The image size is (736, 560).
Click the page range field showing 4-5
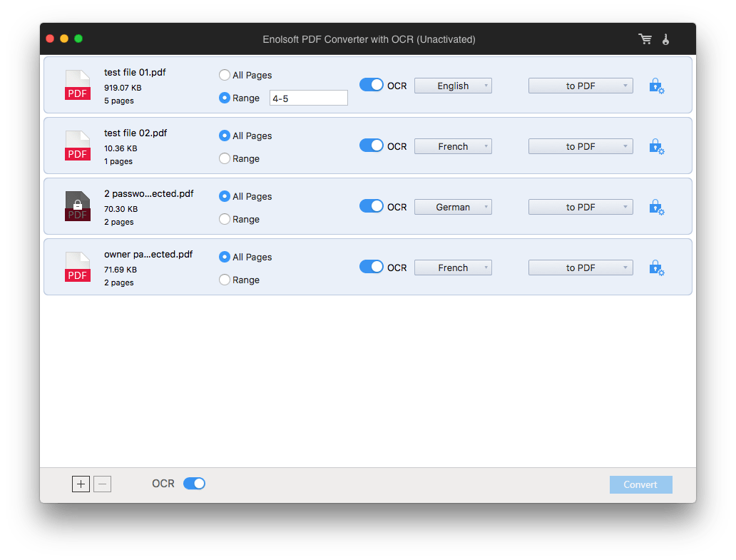[308, 98]
